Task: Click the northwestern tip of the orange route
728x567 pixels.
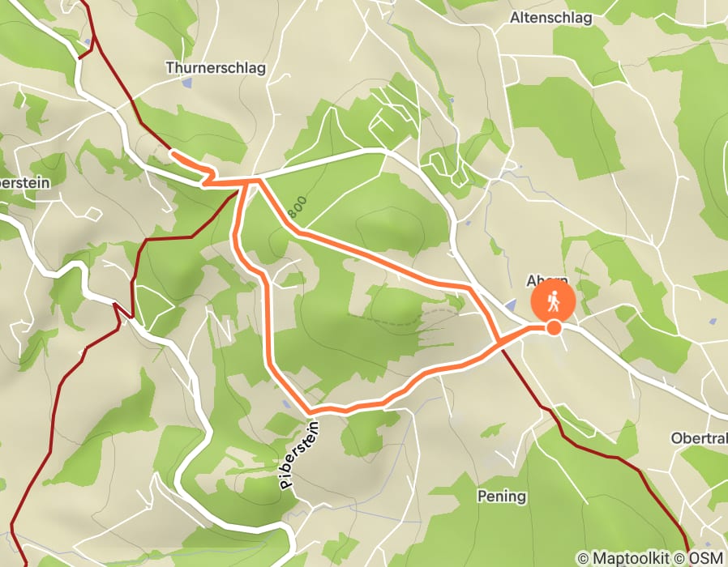Action: tap(173, 153)
